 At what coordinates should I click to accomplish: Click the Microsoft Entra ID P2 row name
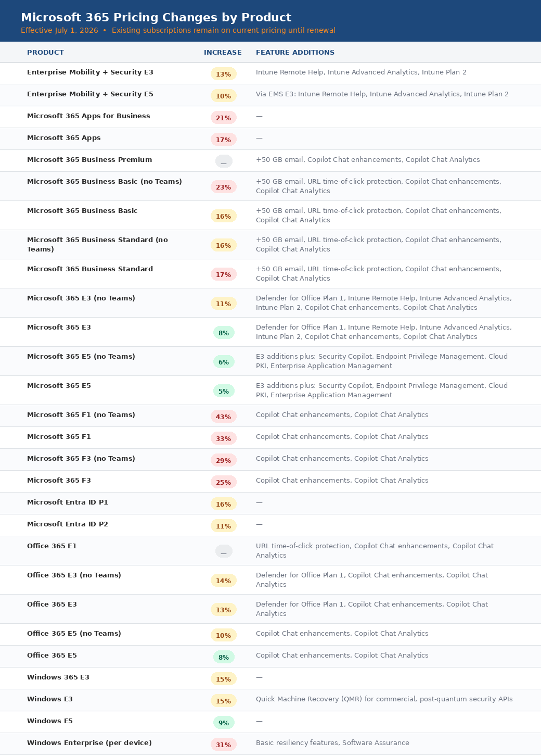[68, 524]
